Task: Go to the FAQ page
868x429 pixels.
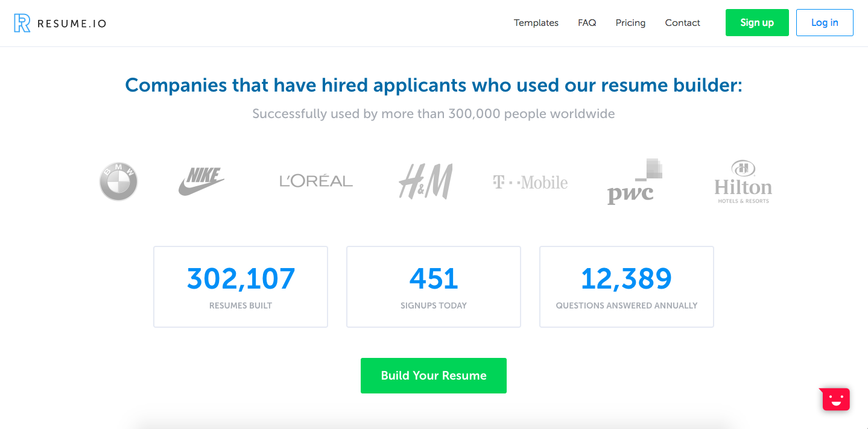Action: tap(587, 23)
